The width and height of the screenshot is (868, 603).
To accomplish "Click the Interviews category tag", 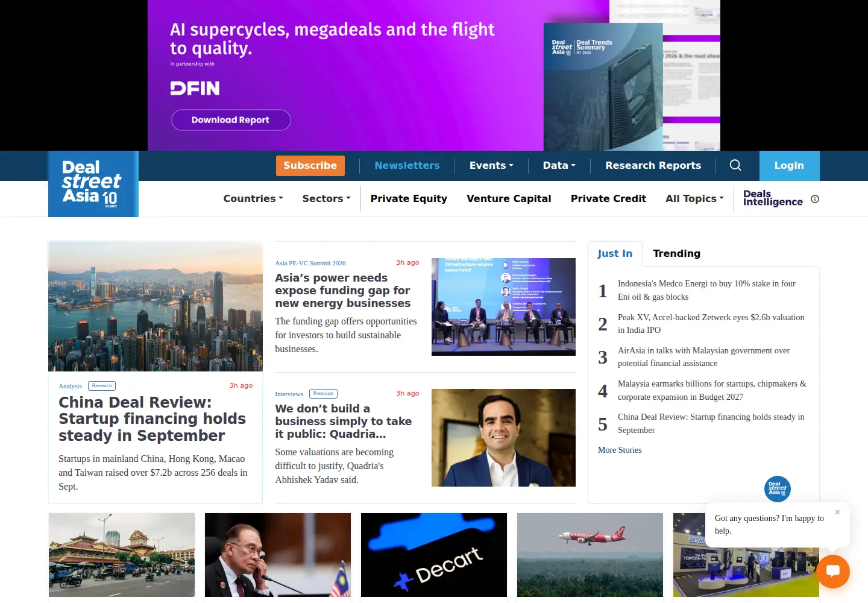I will click(x=289, y=394).
